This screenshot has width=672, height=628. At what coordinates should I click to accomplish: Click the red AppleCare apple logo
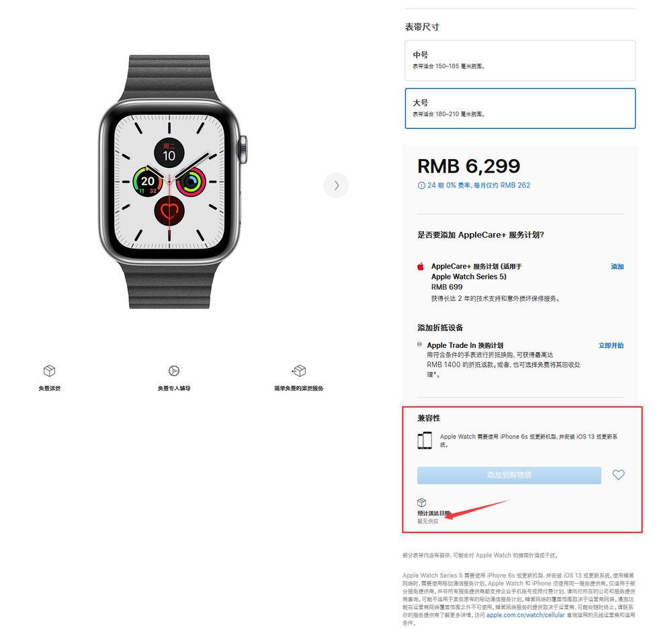421,267
